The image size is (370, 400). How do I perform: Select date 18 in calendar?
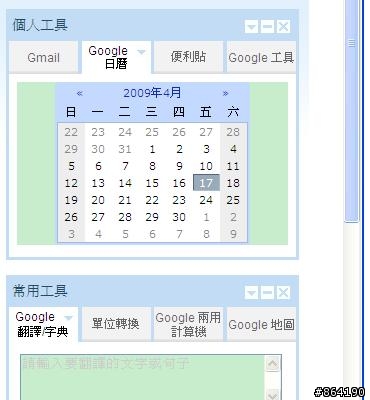(233, 183)
